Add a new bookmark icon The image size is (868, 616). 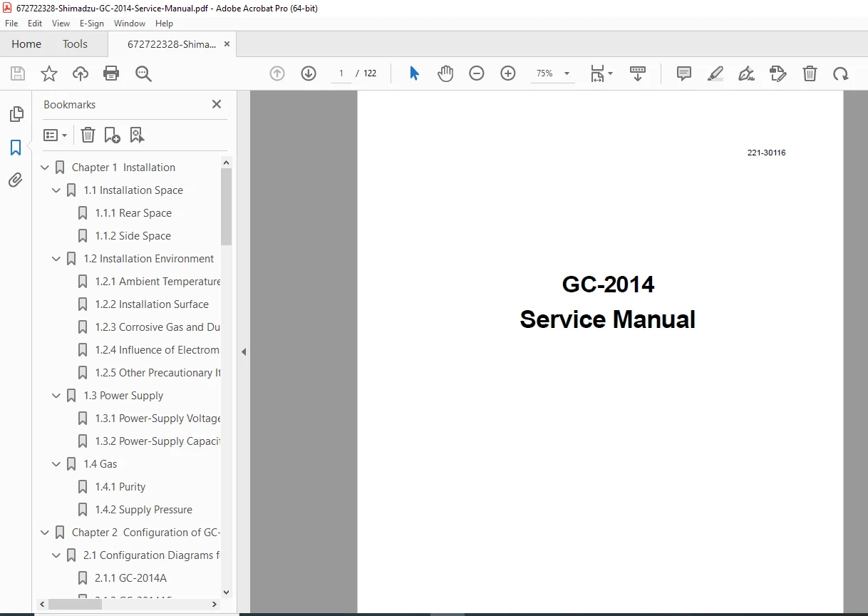click(112, 135)
